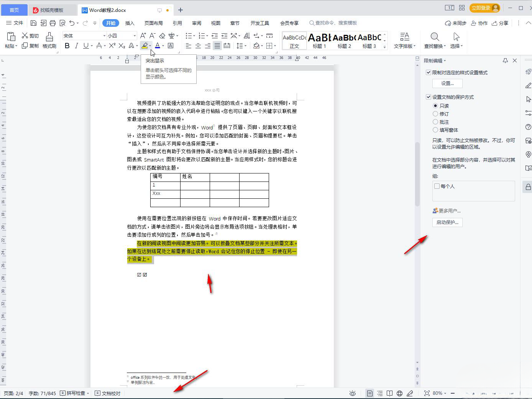Pin the Restrict Editing panel

(x=505, y=61)
